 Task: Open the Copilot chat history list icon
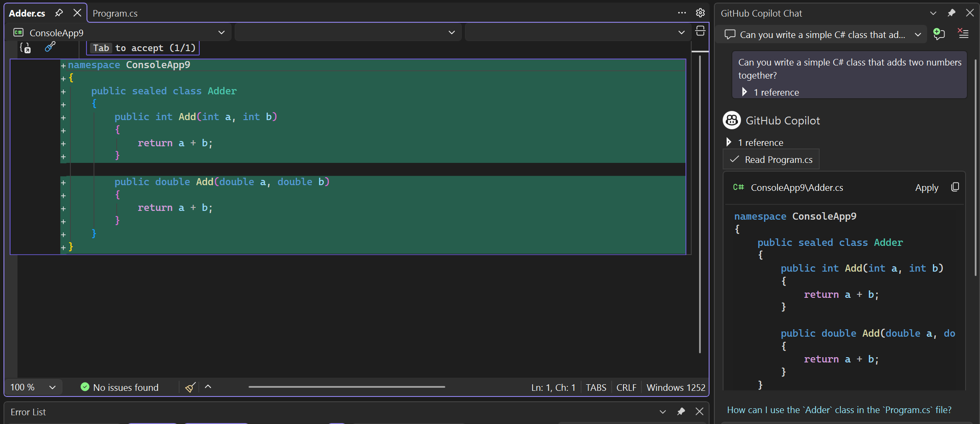tap(964, 34)
